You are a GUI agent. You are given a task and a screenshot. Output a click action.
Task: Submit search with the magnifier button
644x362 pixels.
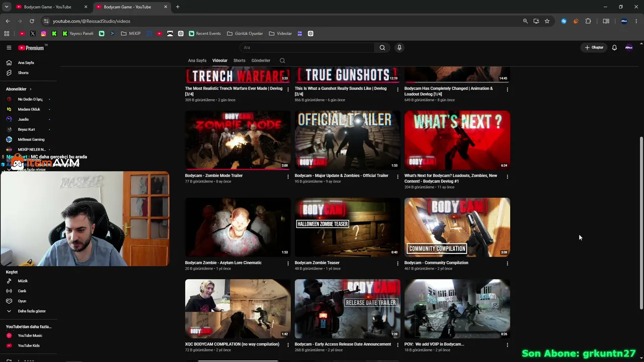pyautogui.click(x=382, y=48)
